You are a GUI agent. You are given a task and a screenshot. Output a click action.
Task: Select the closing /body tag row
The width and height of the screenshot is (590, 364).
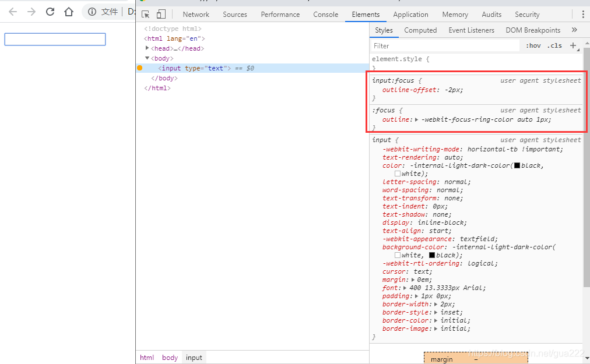pyautogui.click(x=164, y=78)
